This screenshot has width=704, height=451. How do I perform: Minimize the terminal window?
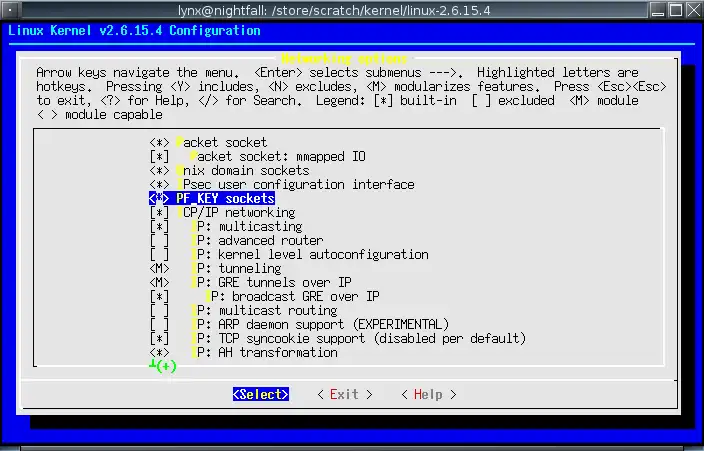(x=658, y=10)
